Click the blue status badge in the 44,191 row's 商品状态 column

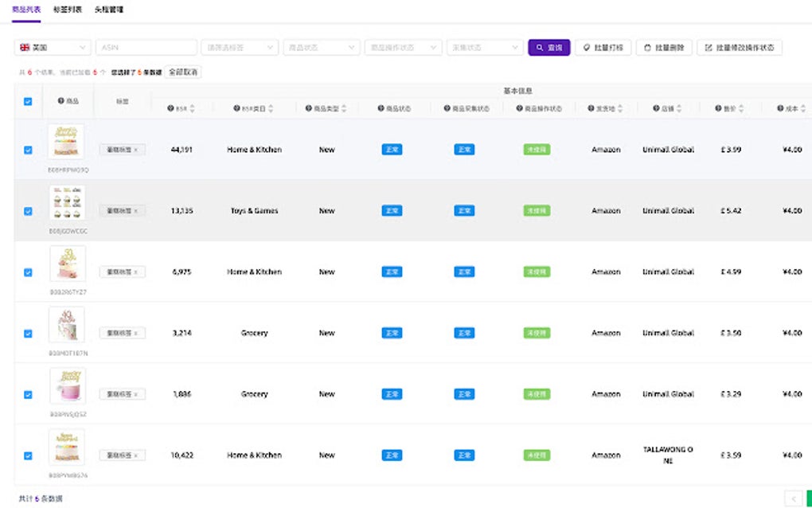[x=392, y=150]
